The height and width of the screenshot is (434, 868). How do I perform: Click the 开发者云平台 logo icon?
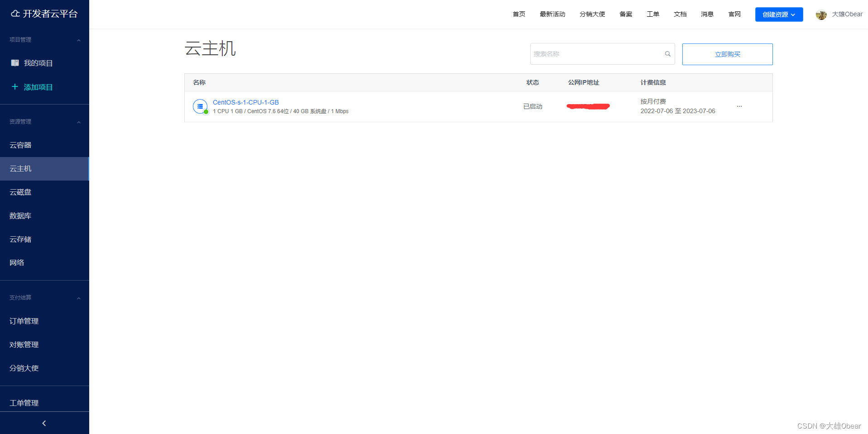(x=15, y=14)
